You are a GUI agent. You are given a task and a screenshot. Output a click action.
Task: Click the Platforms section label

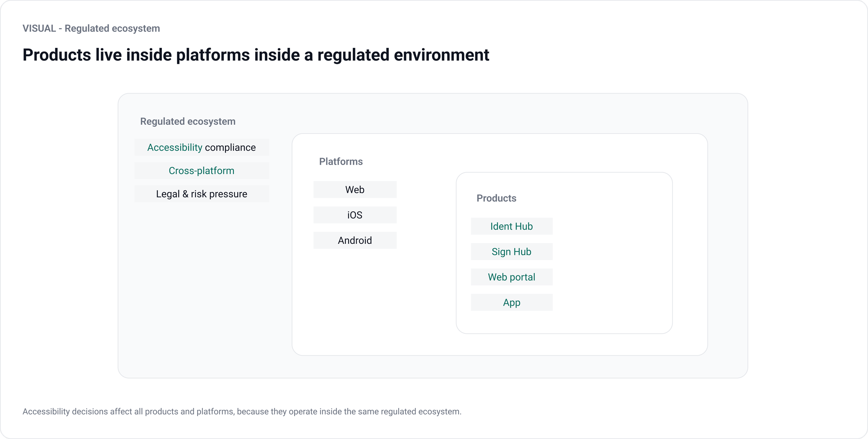[x=341, y=161]
